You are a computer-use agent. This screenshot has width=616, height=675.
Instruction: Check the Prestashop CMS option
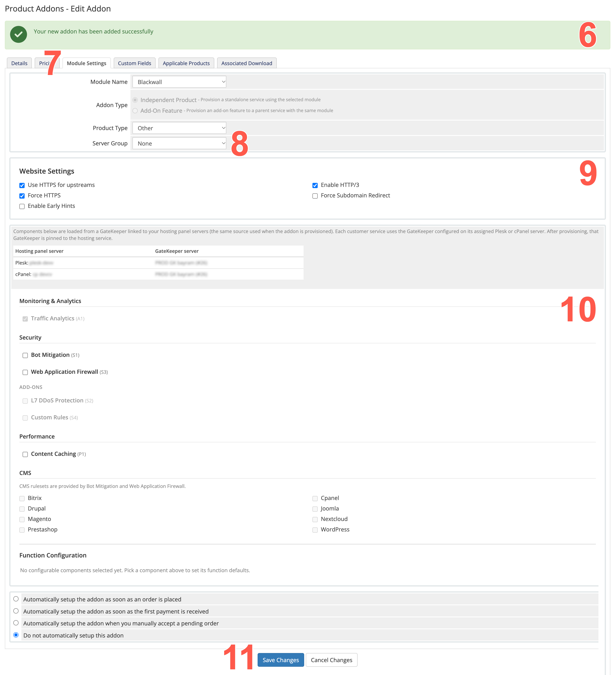click(x=22, y=530)
